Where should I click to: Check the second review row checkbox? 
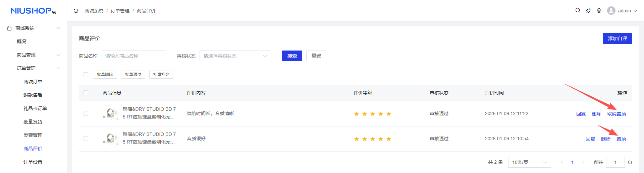86,139
